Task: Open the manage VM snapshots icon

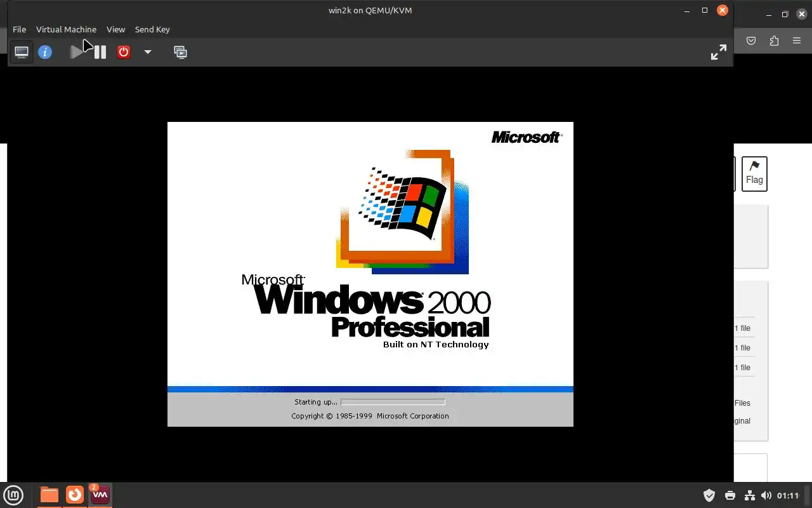Action: [x=180, y=52]
